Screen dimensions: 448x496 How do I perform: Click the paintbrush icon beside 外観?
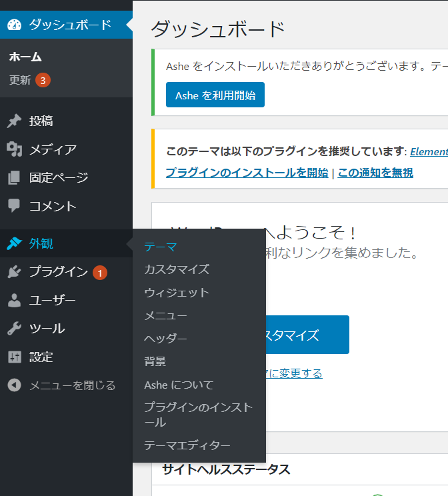tap(14, 243)
